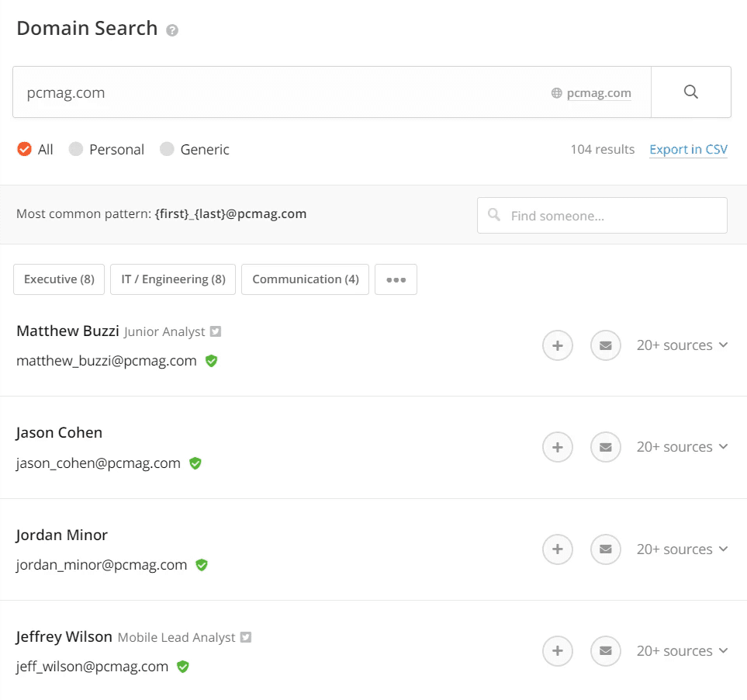747x700 pixels.
Task: Open the email icon for Jason Cohen
Action: coord(605,447)
